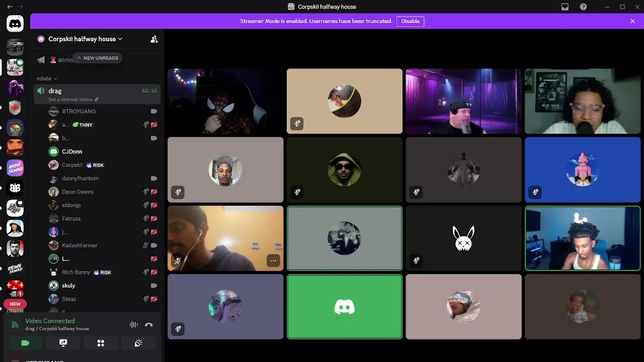The height and width of the screenshot is (362, 644).
Task: Jump to NEW UNREADS above
Action: 98,58
